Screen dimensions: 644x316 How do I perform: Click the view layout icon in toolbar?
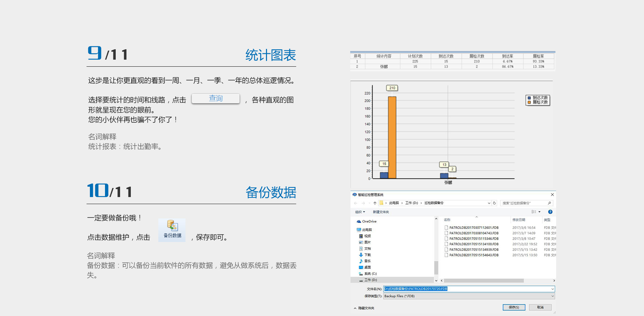pyautogui.click(x=534, y=212)
